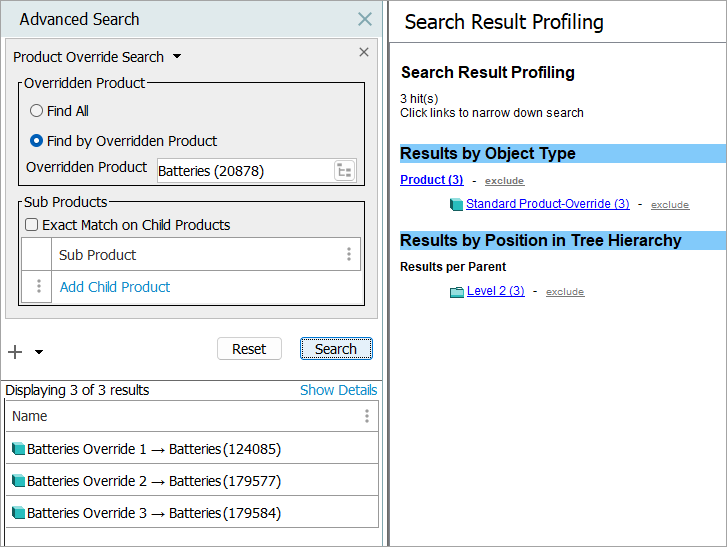Click the Overridden Product input field
This screenshot has height=547, width=727.
pos(244,171)
